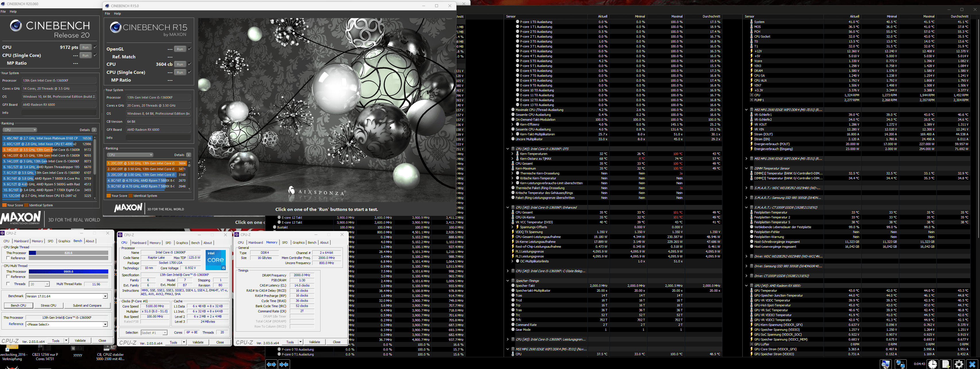Reset HWiNFO timer via clock icon
Image resolution: width=980 pixels, height=369 pixels.
[x=932, y=364]
